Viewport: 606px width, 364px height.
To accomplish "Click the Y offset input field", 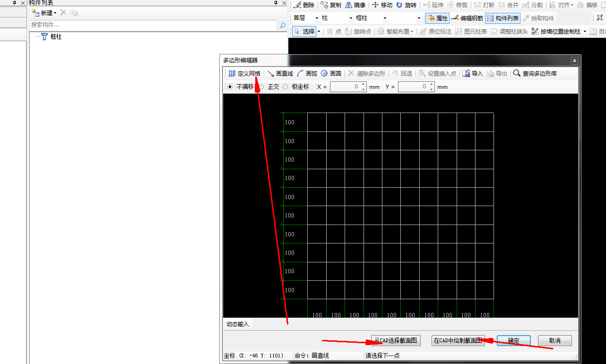I will [413, 87].
